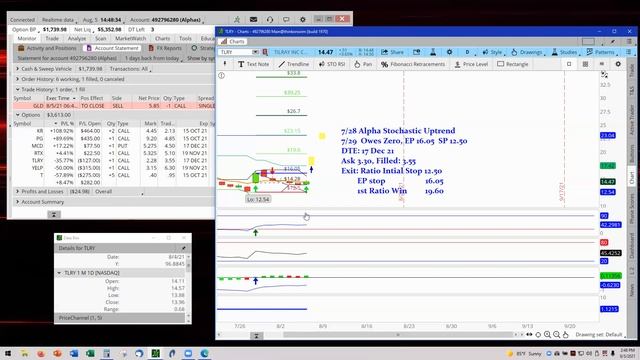This screenshot has height=360, width=640.
Task: Open the Drawings dropdown menu
Action: click(x=528, y=52)
